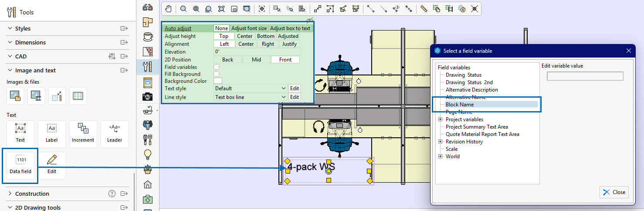Select the Measure ruler tool in toolbar

(x=424, y=8)
